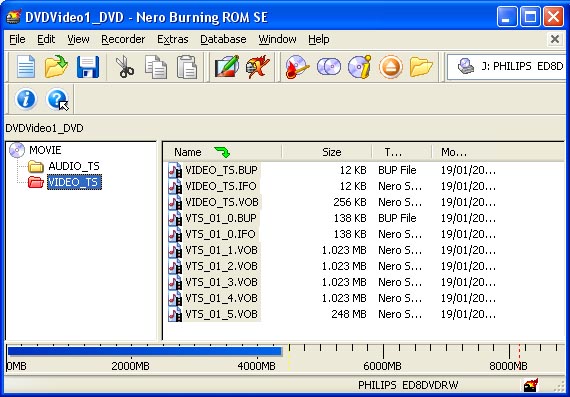
Task: Click the T... type column header
Action: point(402,152)
